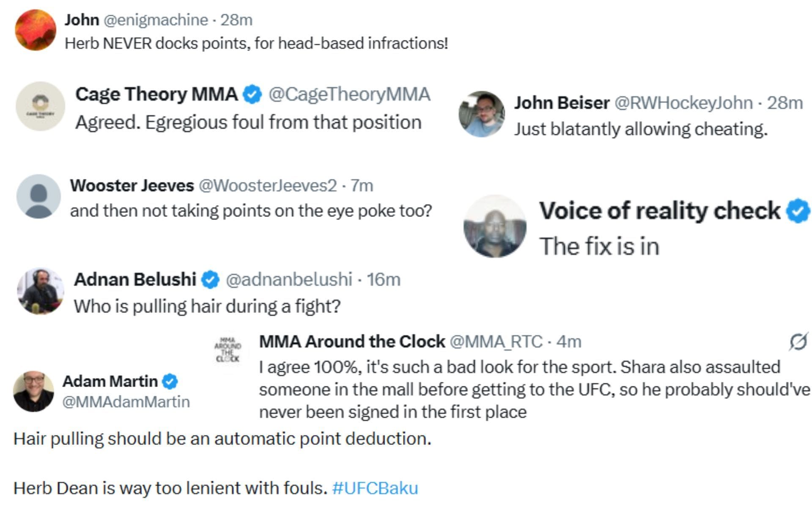Viewport: 812px width, 508px height.
Task: Open the #UFCBaku hashtag link
Action: (375, 488)
